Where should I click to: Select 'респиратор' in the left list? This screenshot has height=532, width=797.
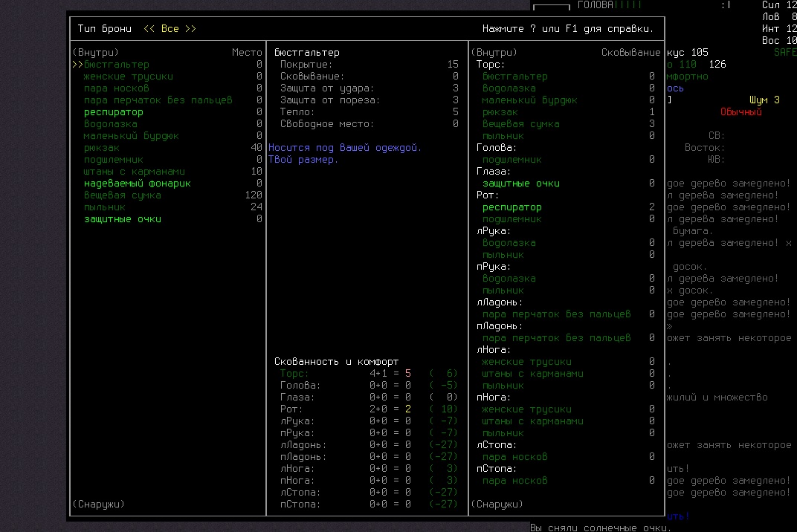113,111
